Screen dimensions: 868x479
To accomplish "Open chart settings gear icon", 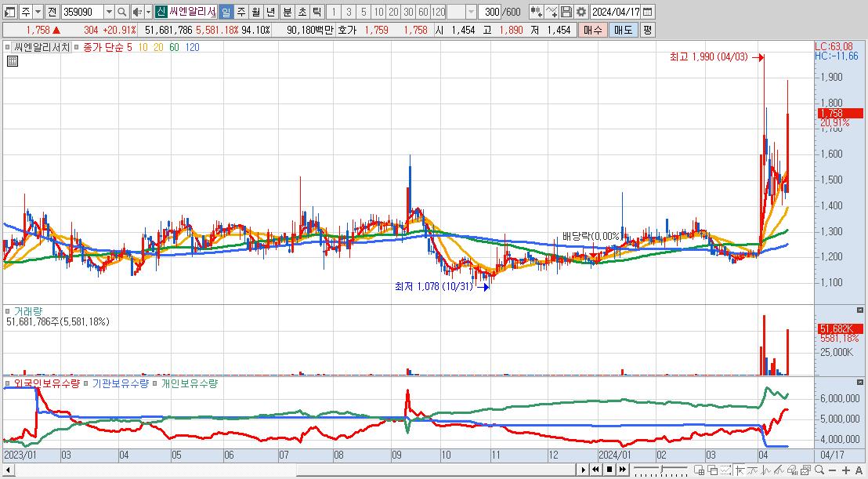I will (581, 12).
